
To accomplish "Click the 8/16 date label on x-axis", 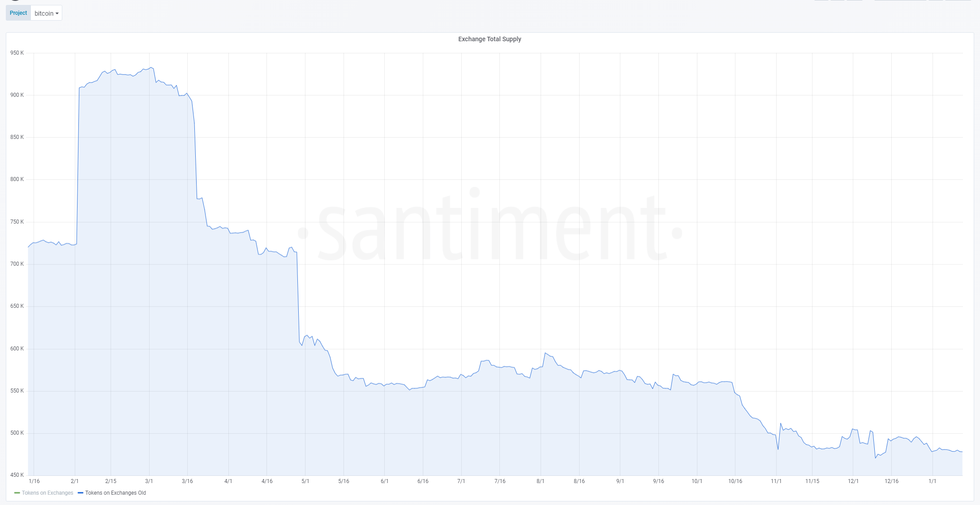I will point(579,481).
